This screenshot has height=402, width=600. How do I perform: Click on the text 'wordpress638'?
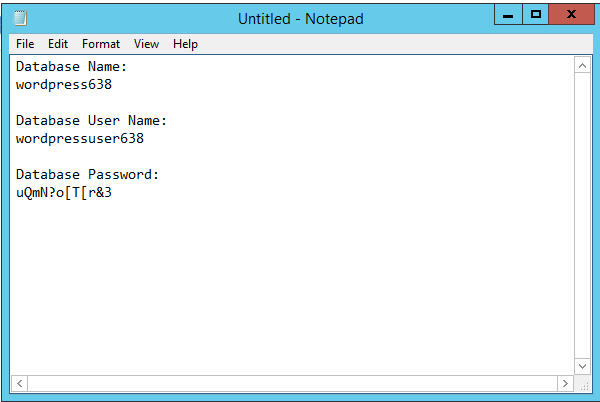[64, 85]
